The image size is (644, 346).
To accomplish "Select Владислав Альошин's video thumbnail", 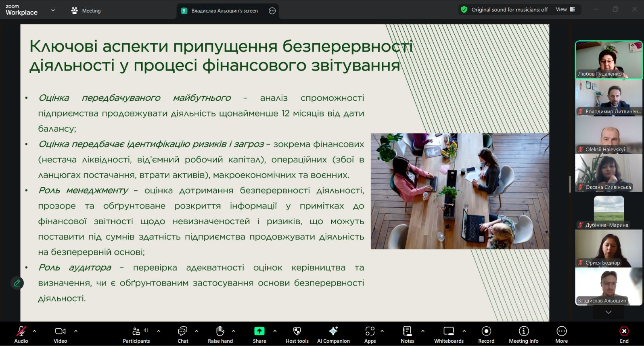I will 608,286.
